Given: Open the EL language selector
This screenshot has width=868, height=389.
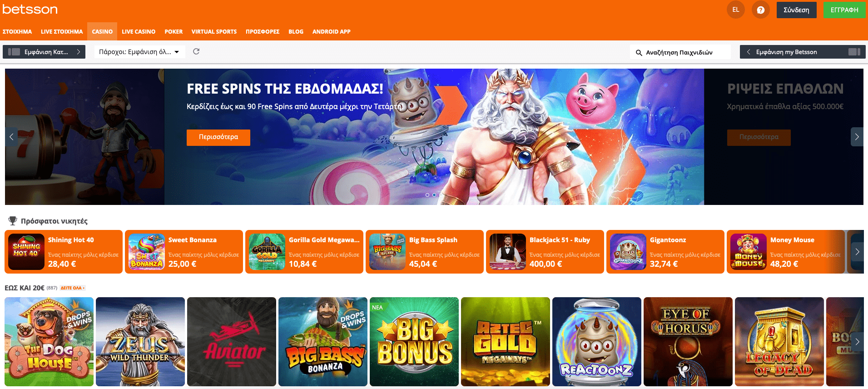Looking at the screenshot, I should 736,10.
